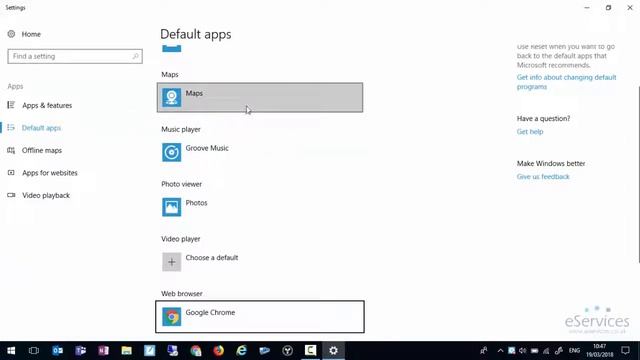Click the Photos app icon
Image resolution: width=640 pixels, height=360 pixels.
[171, 207]
